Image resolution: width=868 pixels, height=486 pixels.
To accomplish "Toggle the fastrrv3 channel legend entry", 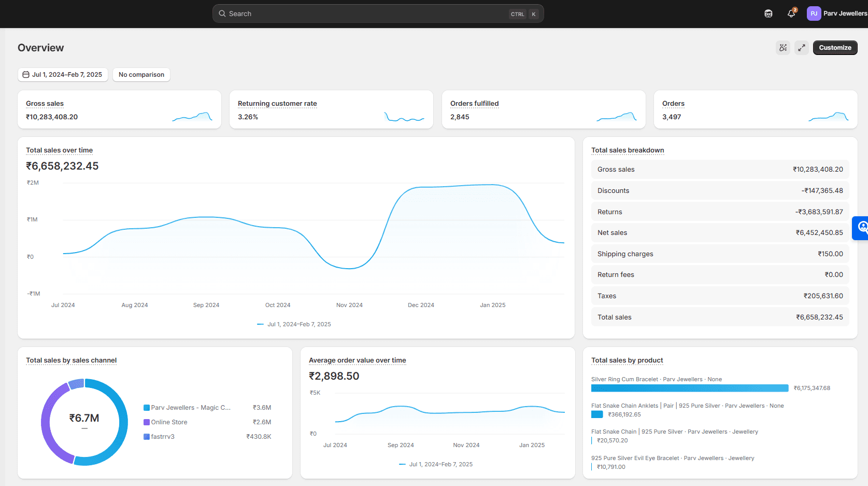I will click(159, 437).
